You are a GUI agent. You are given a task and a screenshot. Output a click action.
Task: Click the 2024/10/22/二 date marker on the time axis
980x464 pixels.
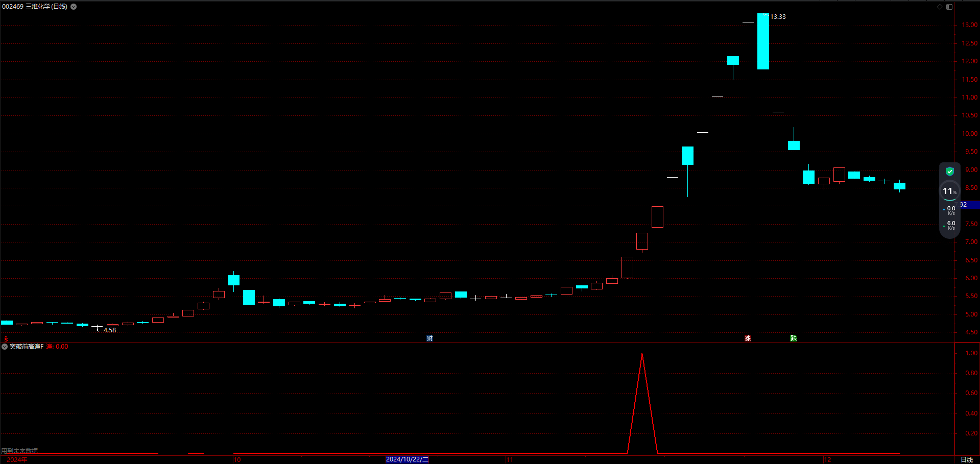(x=407, y=459)
